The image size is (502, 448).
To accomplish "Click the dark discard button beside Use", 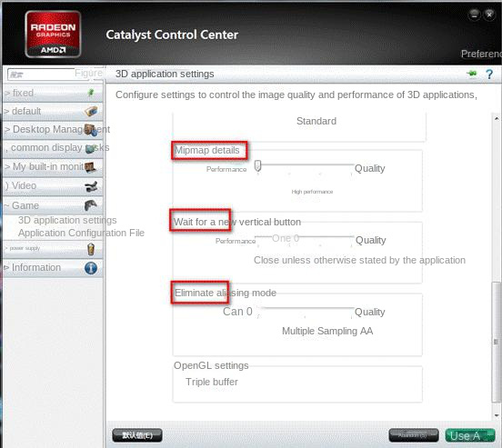I will (413, 435).
